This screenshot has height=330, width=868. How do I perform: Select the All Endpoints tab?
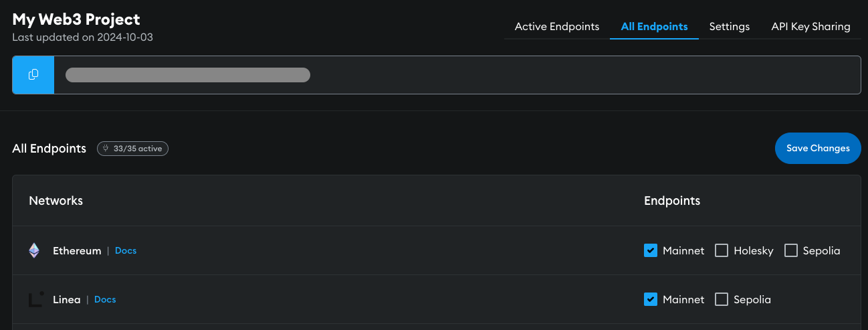coord(654,27)
